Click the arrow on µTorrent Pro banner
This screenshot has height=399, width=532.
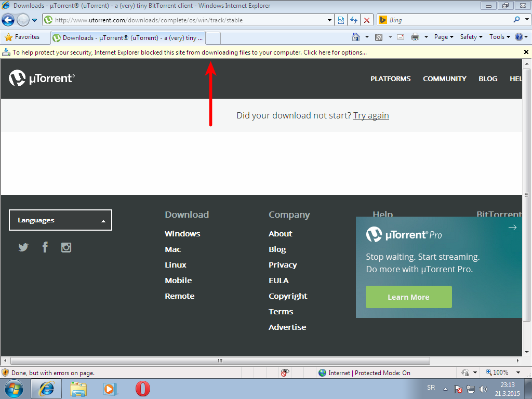pyautogui.click(x=512, y=228)
